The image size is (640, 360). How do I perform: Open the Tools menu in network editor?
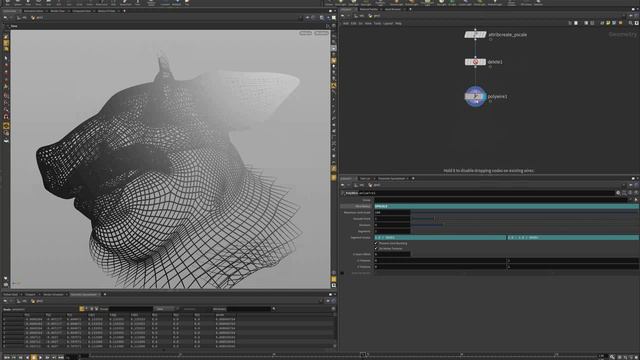pyautogui.click(x=378, y=24)
